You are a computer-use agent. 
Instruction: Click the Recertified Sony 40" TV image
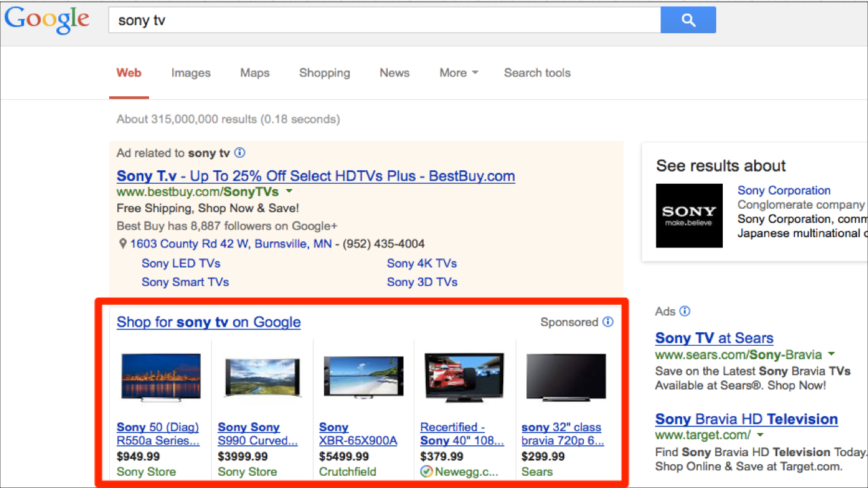click(x=465, y=378)
